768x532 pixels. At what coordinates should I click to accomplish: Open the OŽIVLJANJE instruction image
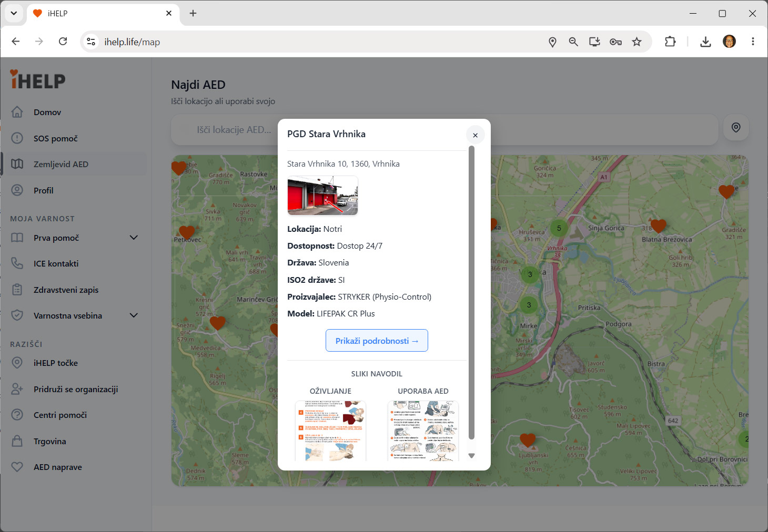330,431
